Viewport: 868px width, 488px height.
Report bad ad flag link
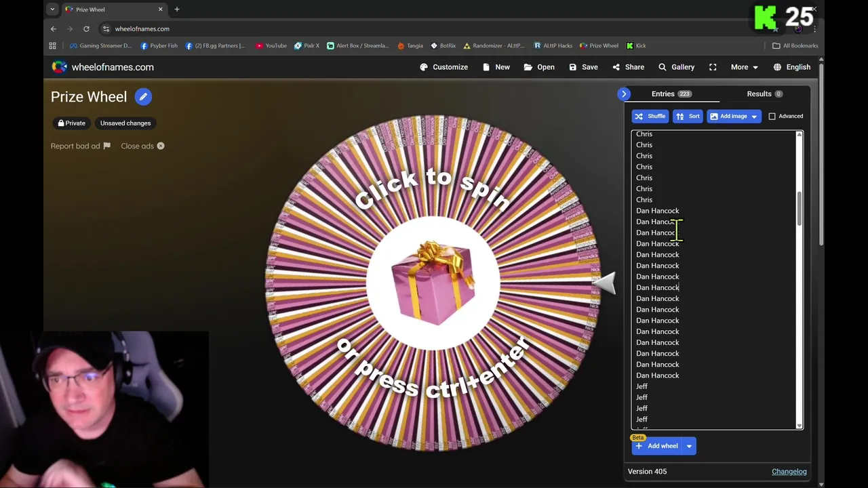(80, 146)
